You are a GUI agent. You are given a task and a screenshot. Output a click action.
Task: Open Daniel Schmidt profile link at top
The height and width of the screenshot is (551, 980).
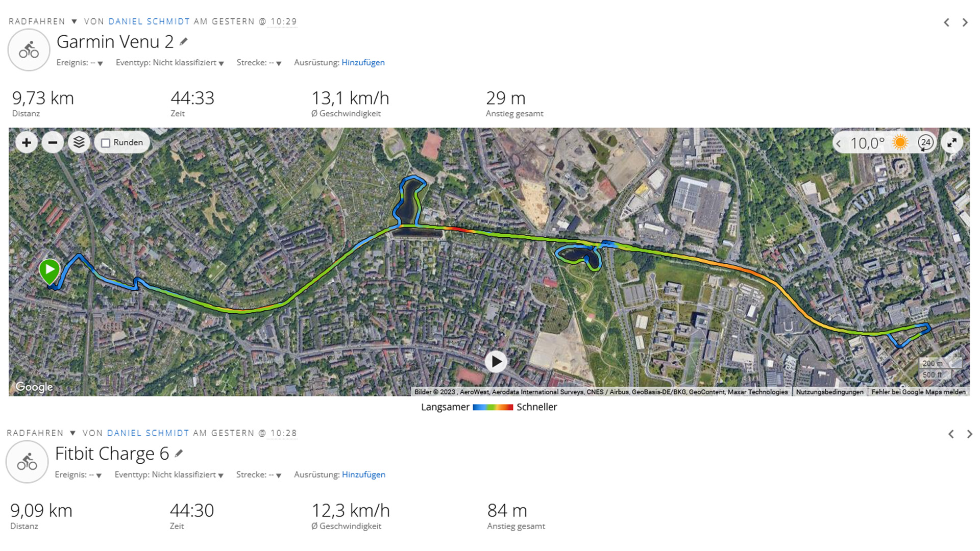[x=149, y=21]
